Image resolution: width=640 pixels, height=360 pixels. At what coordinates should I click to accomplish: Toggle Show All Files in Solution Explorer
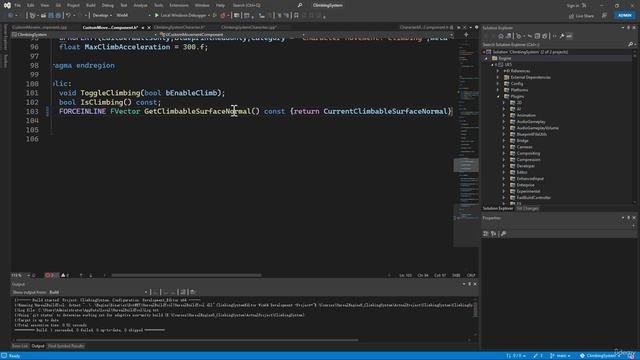544,36
